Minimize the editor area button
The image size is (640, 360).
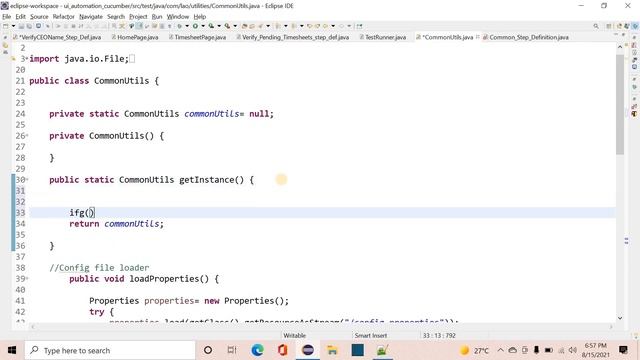click(616, 35)
